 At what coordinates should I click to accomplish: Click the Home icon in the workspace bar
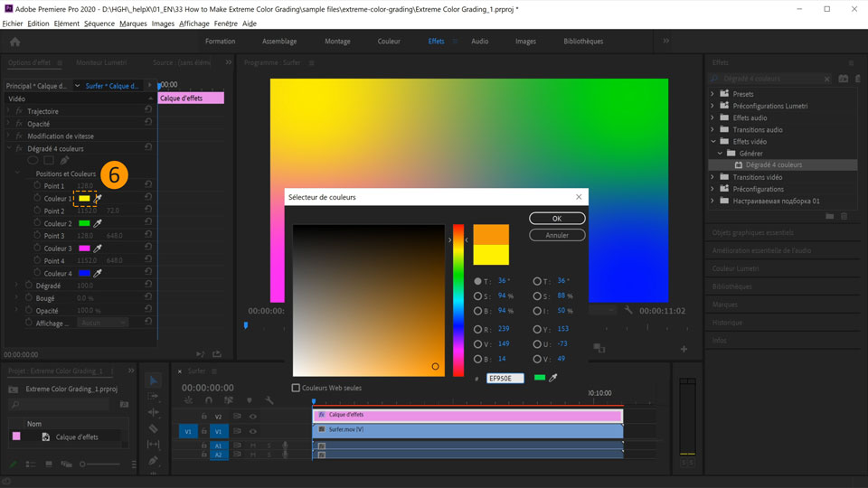click(14, 42)
